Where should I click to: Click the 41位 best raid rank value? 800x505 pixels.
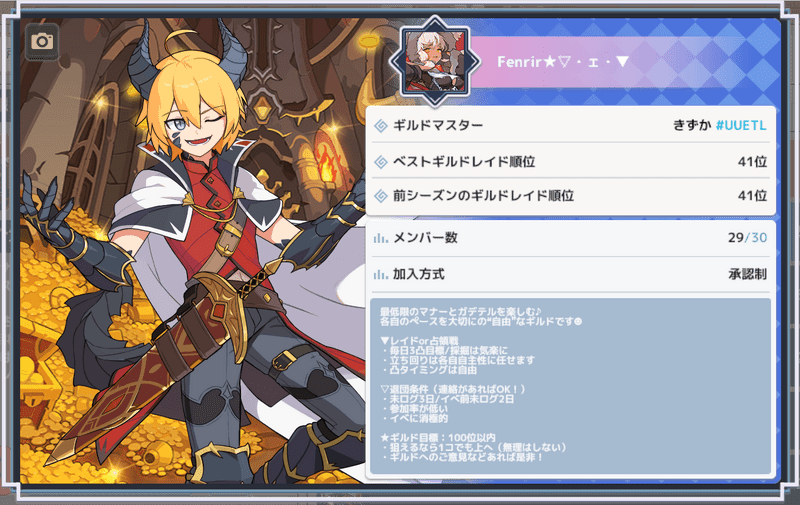[x=753, y=162]
